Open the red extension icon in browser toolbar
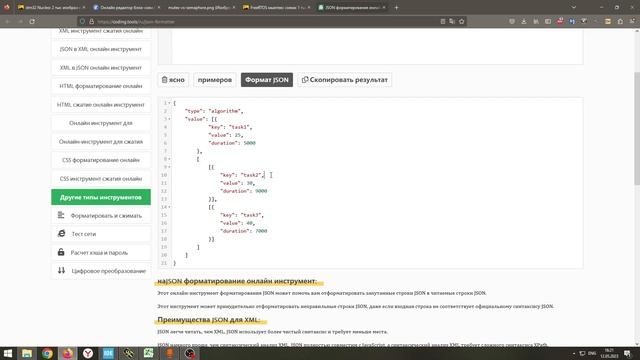The width and height of the screenshot is (640, 360). (x=560, y=21)
